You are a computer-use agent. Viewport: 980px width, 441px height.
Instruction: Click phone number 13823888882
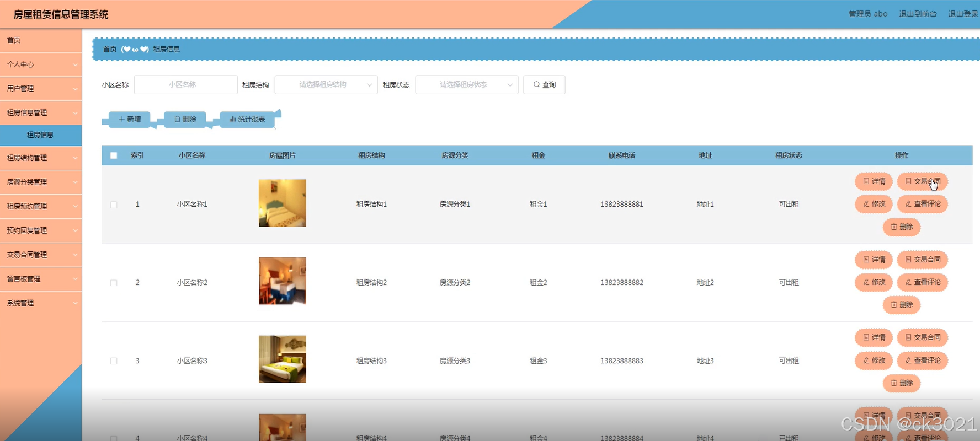tap(622, 283)
